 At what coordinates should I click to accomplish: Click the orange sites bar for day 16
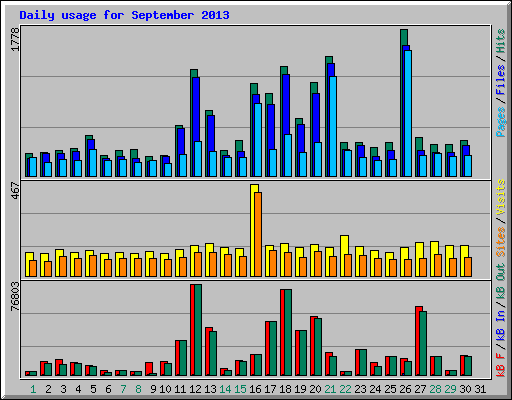pyautogui.click(x=258, y=234)
